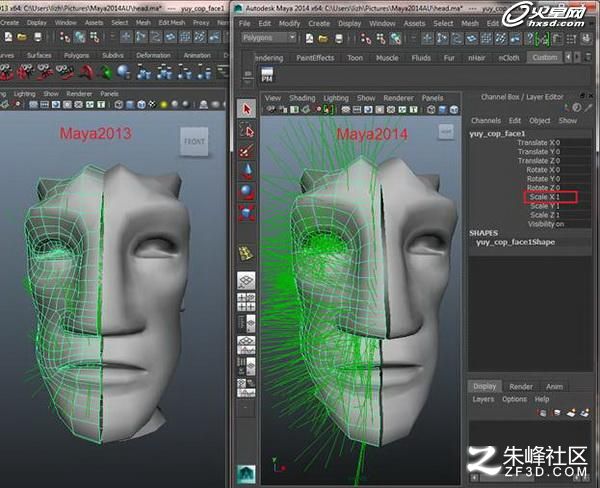
Task: Click the view cube in Maya 2014 viewport
Action: (x=446, y=132)
